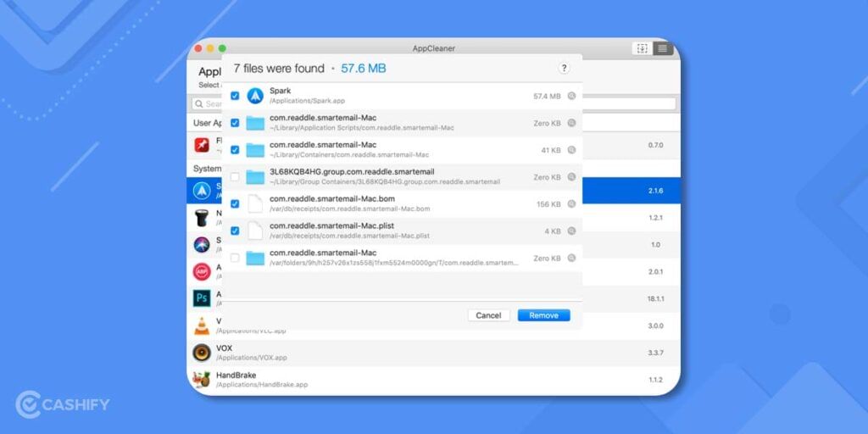
Task: Cancel the file removal dialog
Action: (488, 315)
